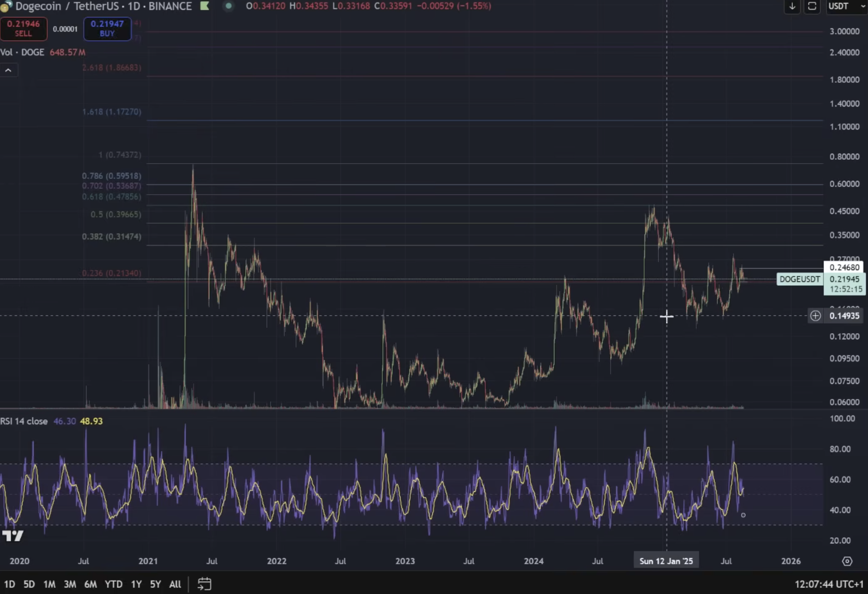Collapse the indicator legend with the chevron

(9, 70)
